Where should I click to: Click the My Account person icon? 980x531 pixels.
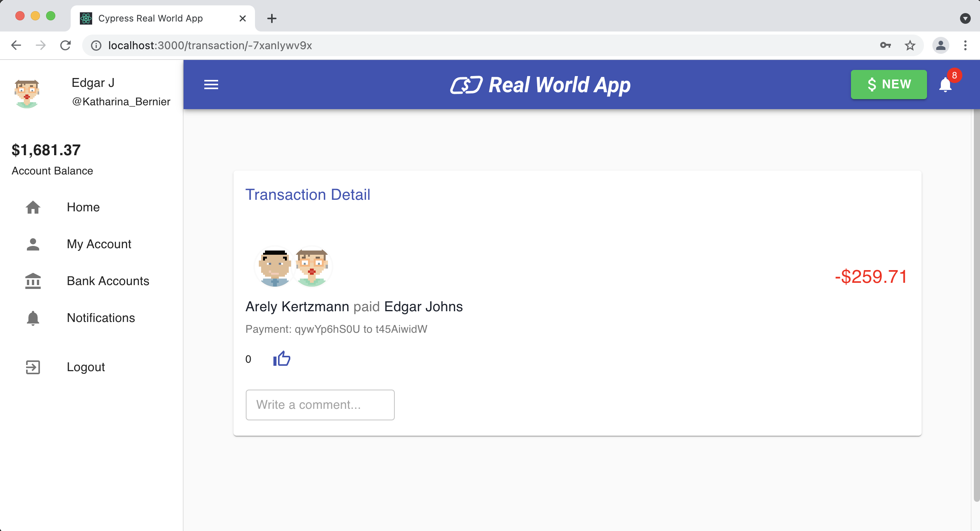[33, 244]
